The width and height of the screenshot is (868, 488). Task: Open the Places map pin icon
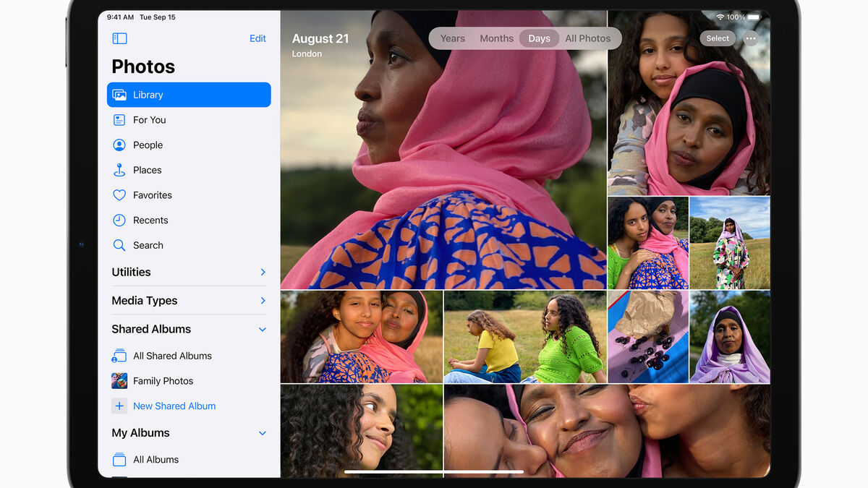120,171
